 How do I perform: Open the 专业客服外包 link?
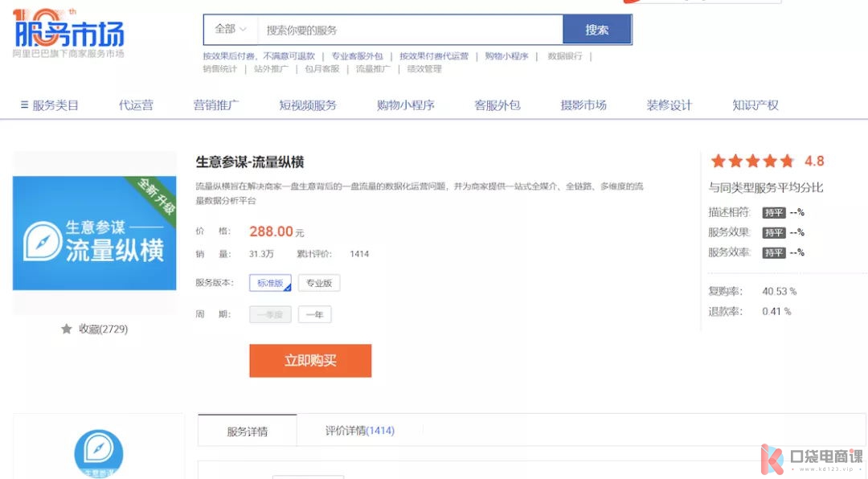click(x=357, y=56)
